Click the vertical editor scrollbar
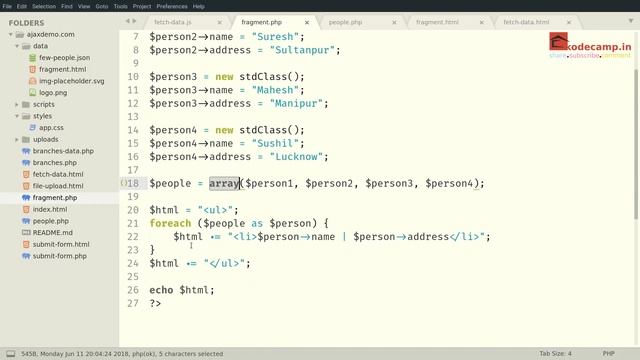640x360 pixels. tap(636, 144)
